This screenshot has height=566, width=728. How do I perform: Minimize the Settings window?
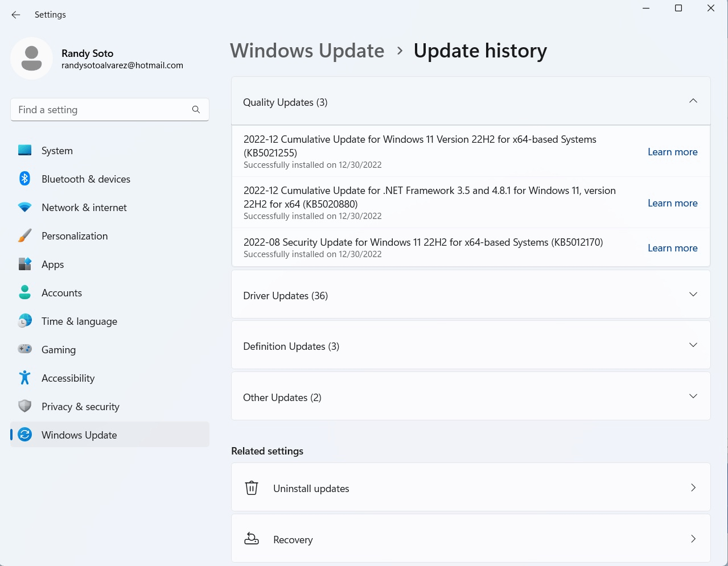pos(646,8)
